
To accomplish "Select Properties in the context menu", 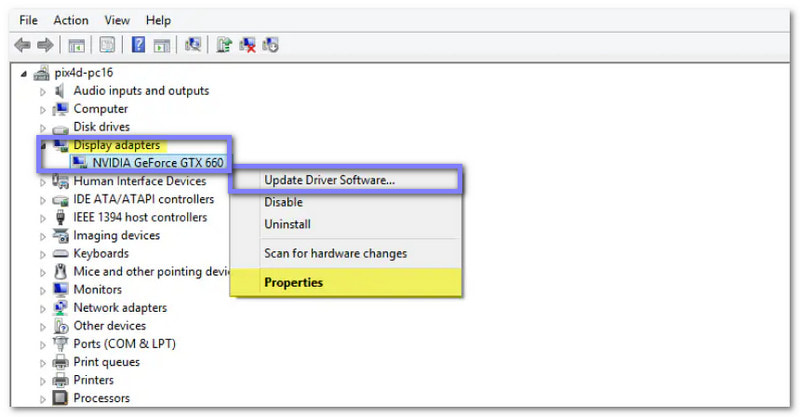I will coord(293,283).
